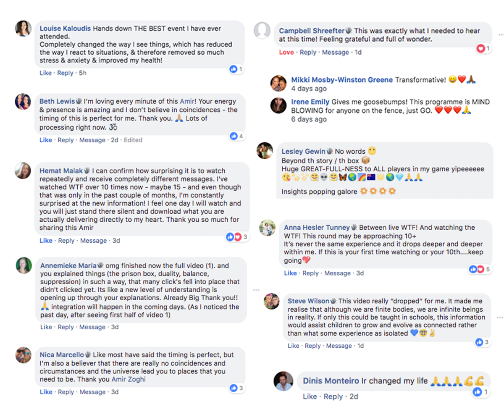This screenshot has width=504, height=420.
Task: Click the like reaction icon on Dinis Monteiro's comment
Action: coord(477,392)
